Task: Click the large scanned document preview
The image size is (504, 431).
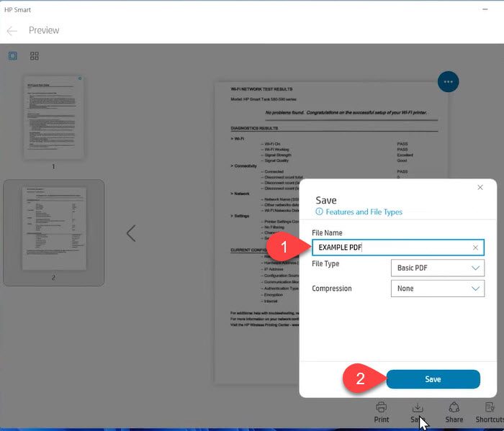Action: [259, 230]
